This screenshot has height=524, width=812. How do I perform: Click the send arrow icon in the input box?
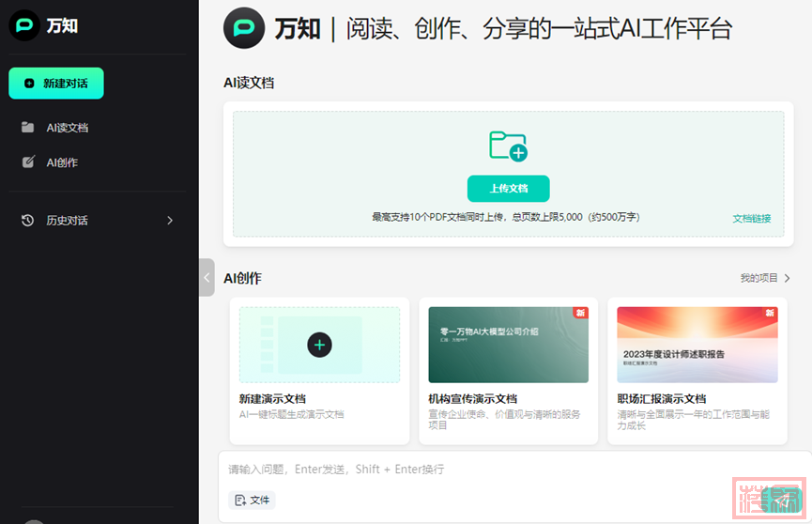(x=781, y=501)
